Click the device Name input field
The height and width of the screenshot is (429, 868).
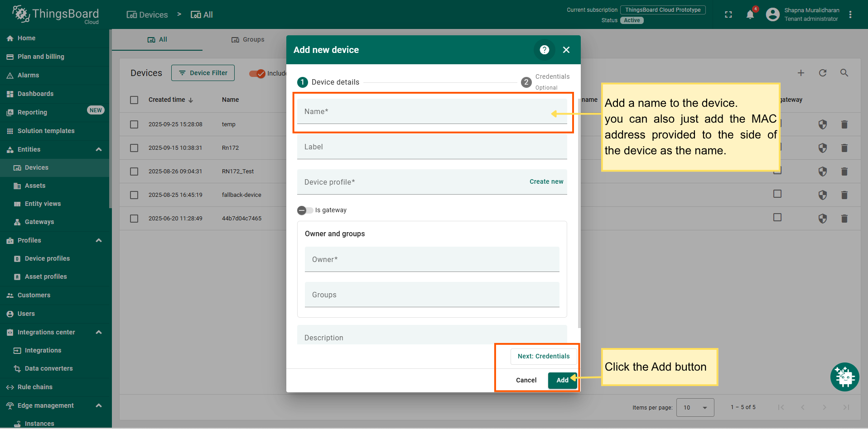coord(426,112)
